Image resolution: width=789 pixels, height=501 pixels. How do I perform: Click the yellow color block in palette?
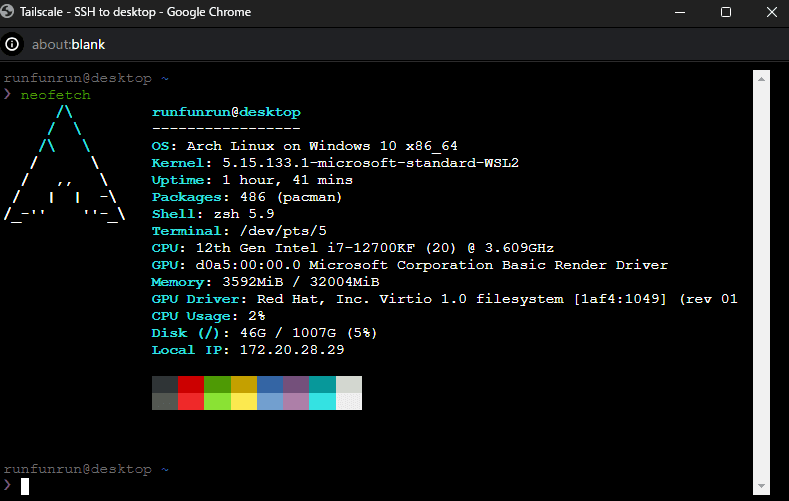(244, 384)
